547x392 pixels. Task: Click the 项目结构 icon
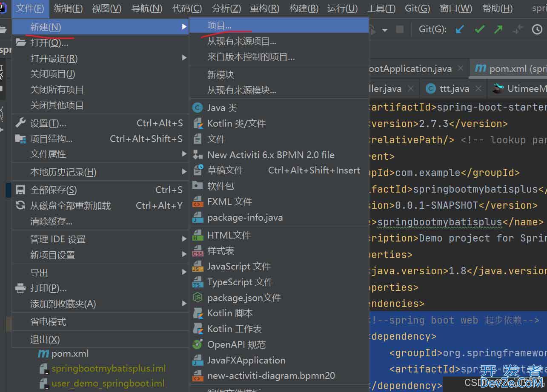20,139
